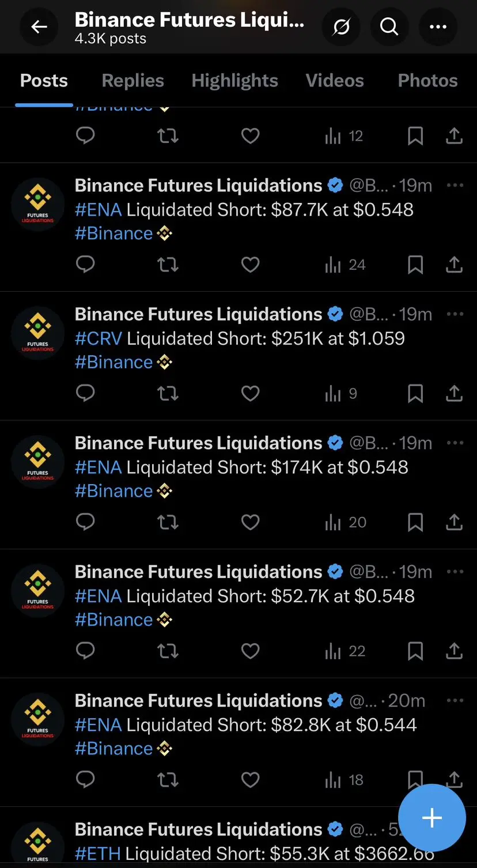Go back using the arrow icon
The width and height of the screenshot is (477, 868).
coord(39,27)
